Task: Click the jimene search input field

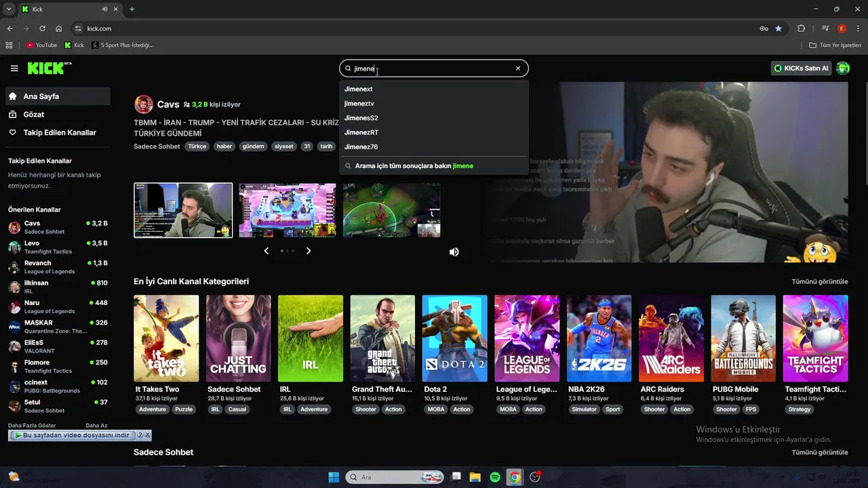Action: tap(433, 68)
